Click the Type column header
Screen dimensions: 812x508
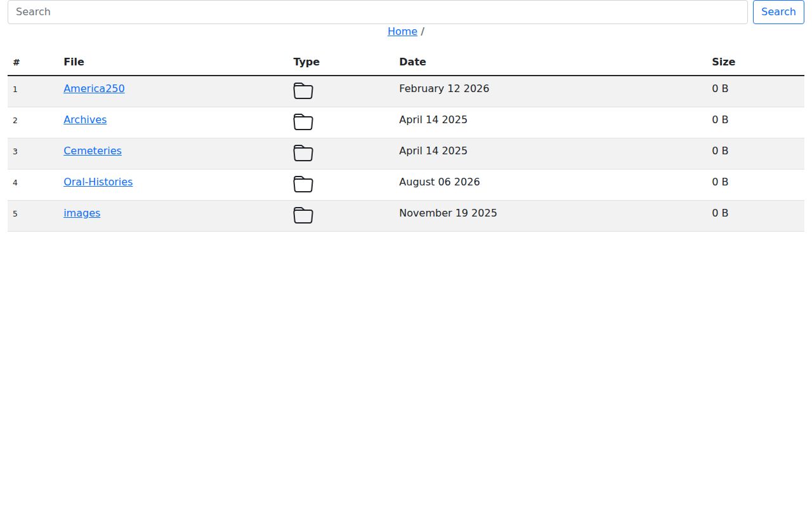[x=306, y=62]
